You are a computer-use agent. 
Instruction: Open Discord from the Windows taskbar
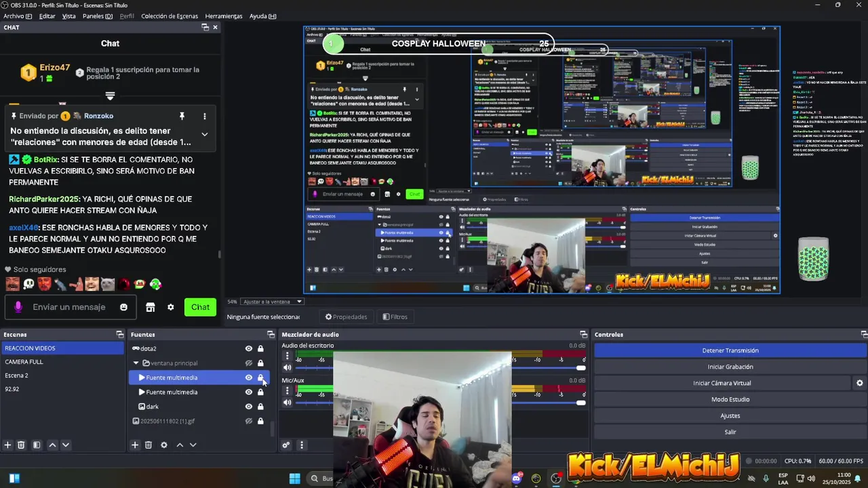[x=517, y=479]
